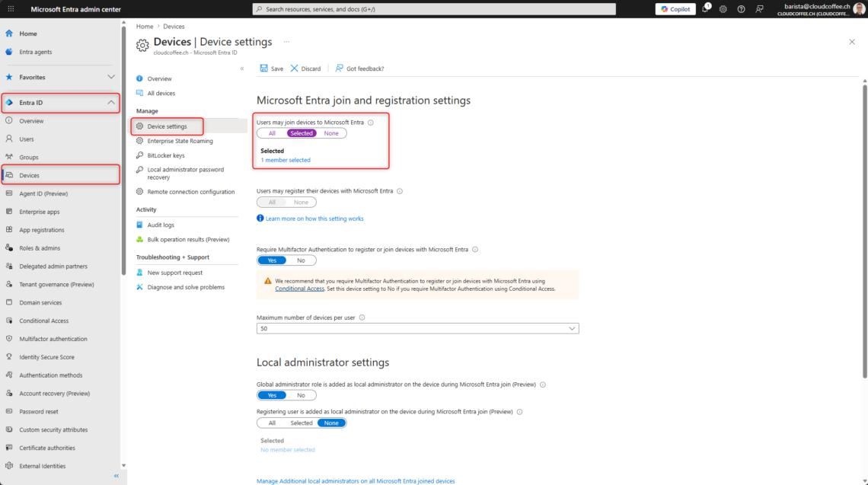Click the Entra agents icon

[9, 52]
